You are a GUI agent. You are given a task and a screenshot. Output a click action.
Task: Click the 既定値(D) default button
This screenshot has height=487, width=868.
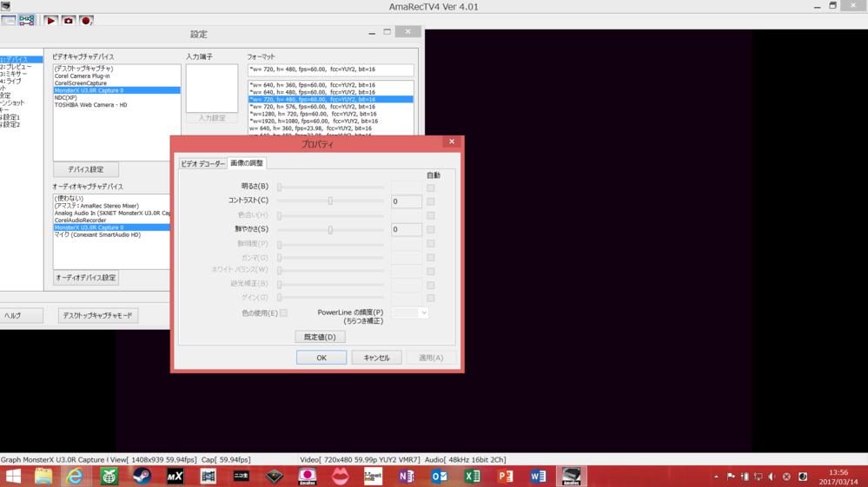point(320,337)
